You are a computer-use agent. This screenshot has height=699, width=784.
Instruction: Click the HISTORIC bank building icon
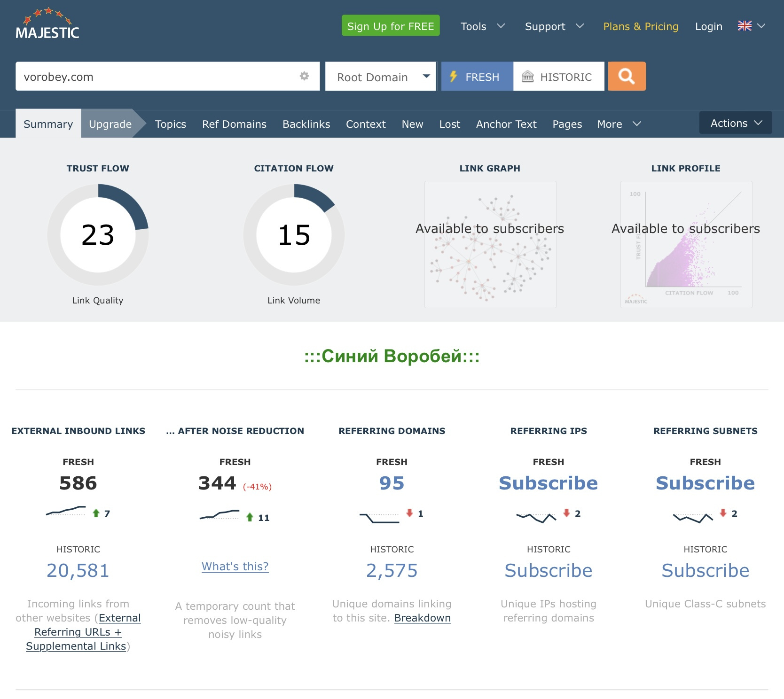[527, 76]
